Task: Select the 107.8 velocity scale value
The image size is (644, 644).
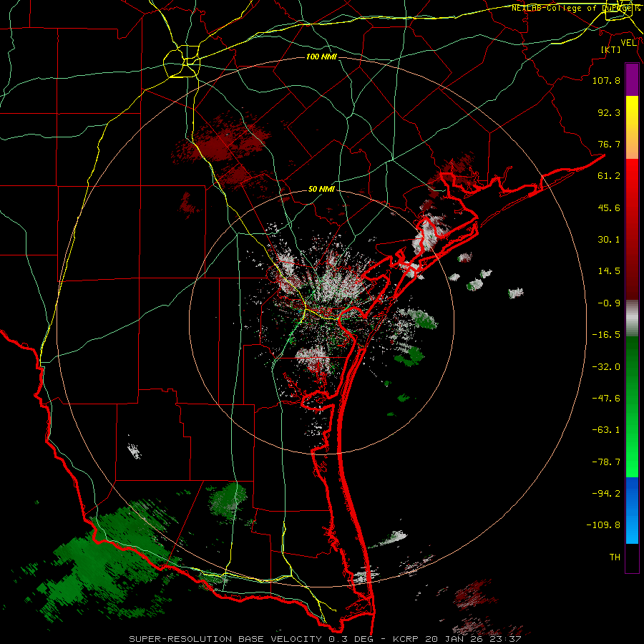Action: [606, 80]
